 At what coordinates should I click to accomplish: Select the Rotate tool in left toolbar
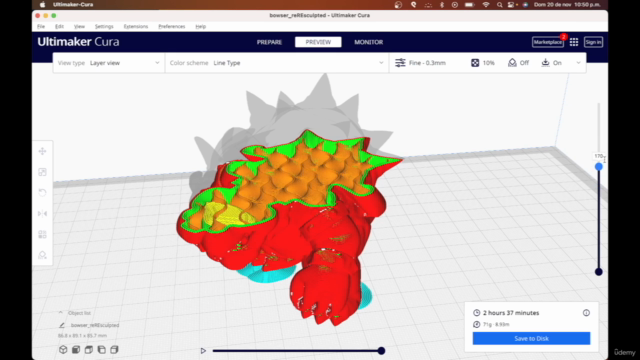(42, 193)
